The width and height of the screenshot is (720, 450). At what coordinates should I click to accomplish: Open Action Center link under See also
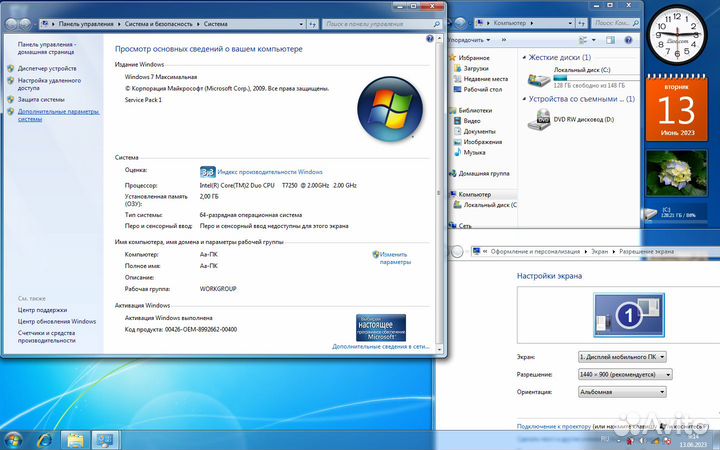coord(42,310)
